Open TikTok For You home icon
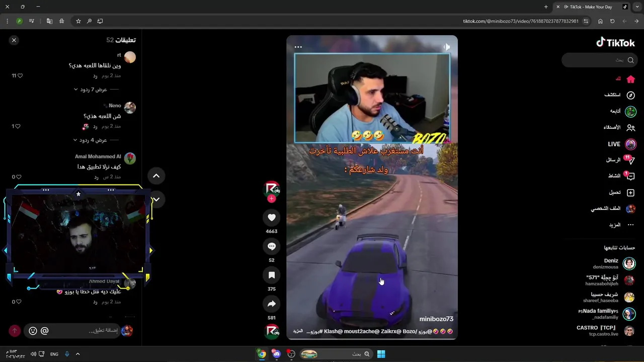The height and width of the screenshot is (362, 644). 630,79
